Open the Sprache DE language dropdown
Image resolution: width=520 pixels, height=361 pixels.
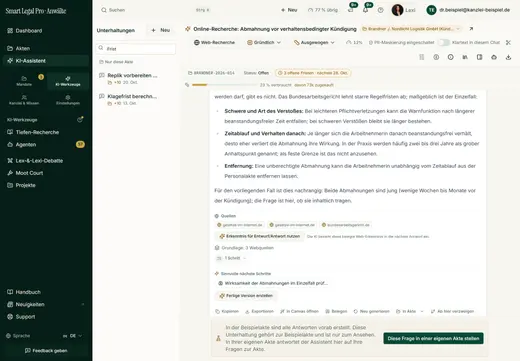click(x=72, y=336)
